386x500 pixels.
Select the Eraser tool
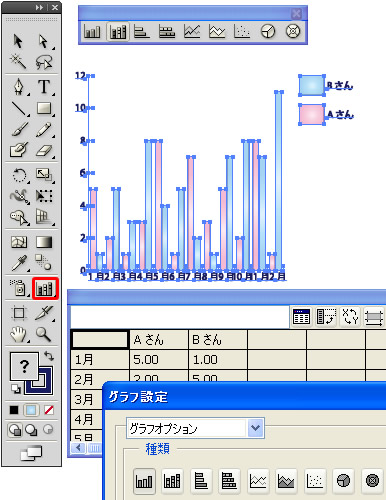44,150
